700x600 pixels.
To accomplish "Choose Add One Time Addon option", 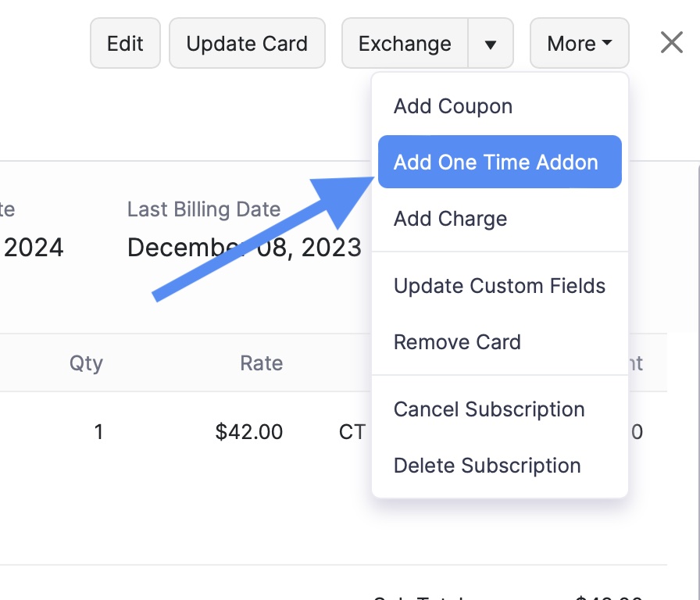I will 496,162.
